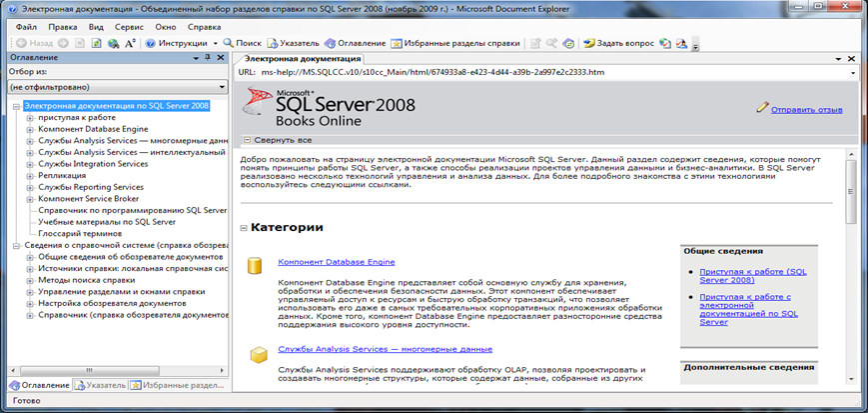Open the Вид menu
This screenshot has height=413, width=868.
point(96,27)
